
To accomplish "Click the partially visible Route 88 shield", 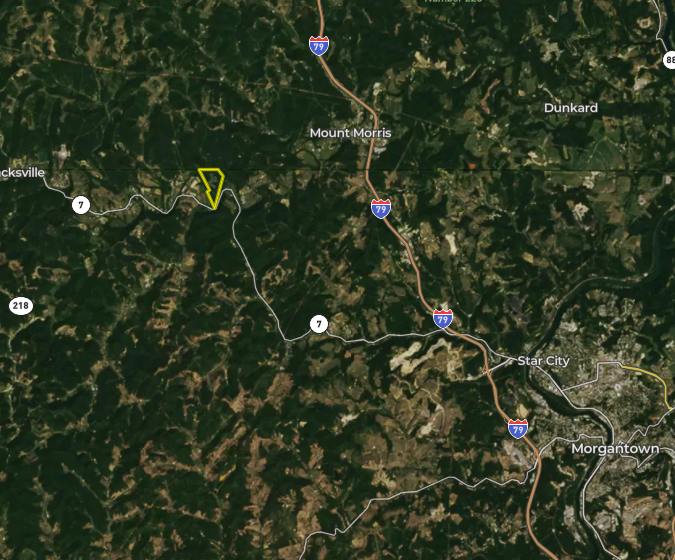I will coord(669,59).
